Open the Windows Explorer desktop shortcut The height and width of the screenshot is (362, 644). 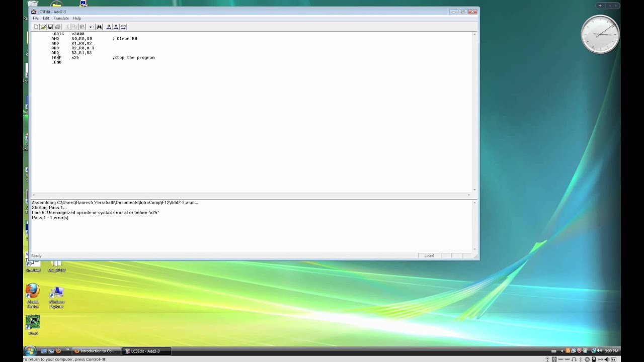tap(56, 297)
